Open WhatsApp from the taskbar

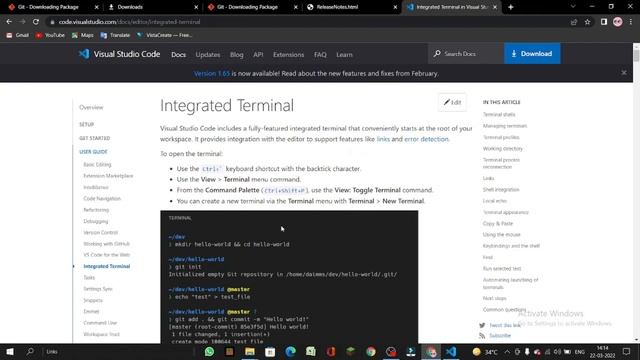click(x=209, y=351)
